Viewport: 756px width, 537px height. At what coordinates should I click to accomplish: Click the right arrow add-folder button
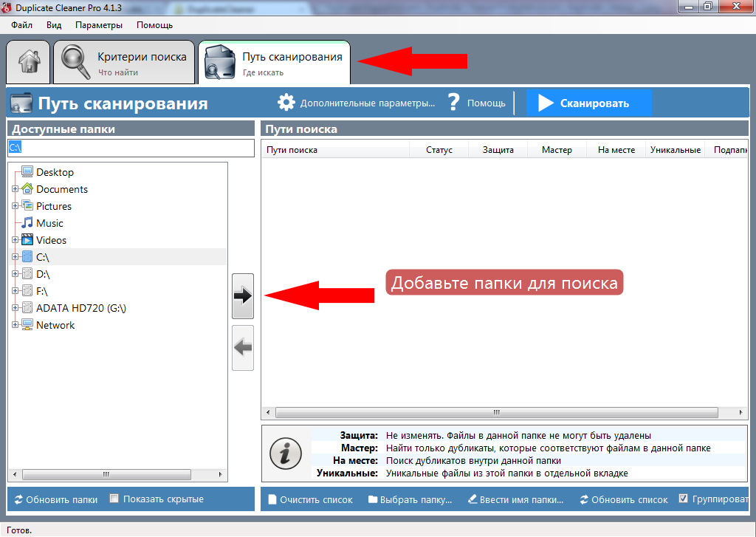coord(243,296)
